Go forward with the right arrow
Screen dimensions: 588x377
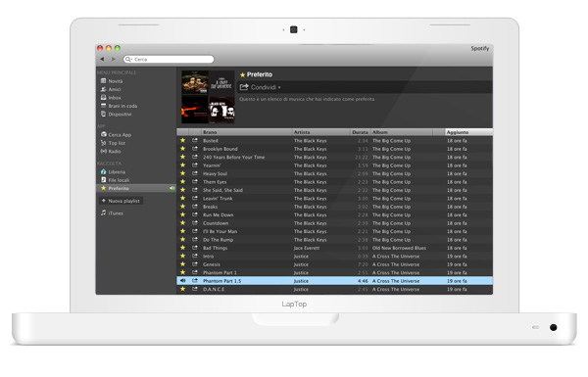click(114, 59)
